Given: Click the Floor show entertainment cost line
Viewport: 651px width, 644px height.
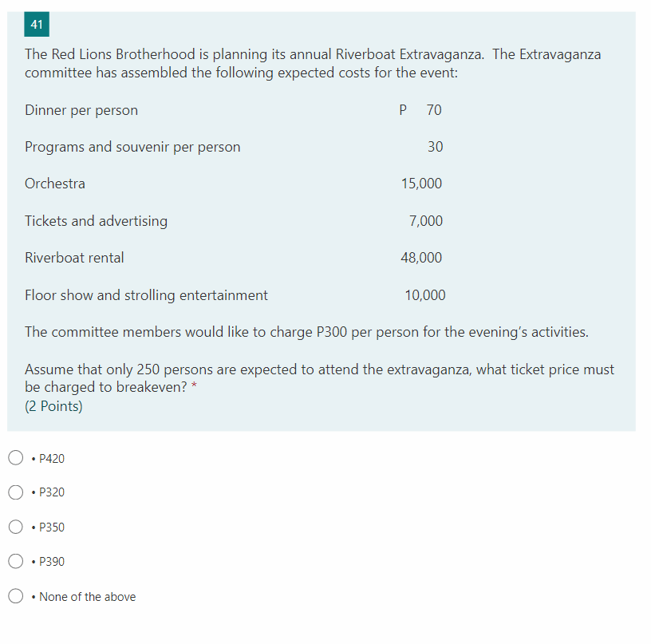Looking at the screenshot, I should click(146, 295).
